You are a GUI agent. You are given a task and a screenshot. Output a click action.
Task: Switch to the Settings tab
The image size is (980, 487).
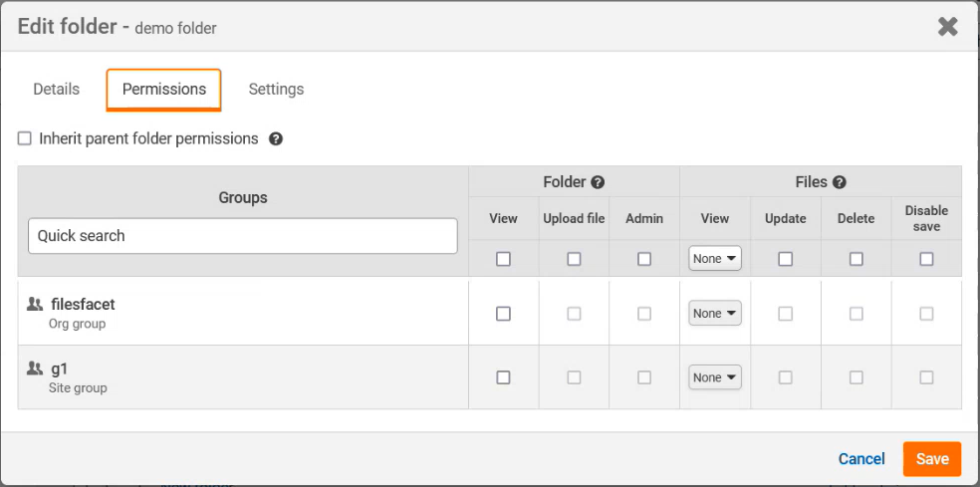(x=276, y=89)
